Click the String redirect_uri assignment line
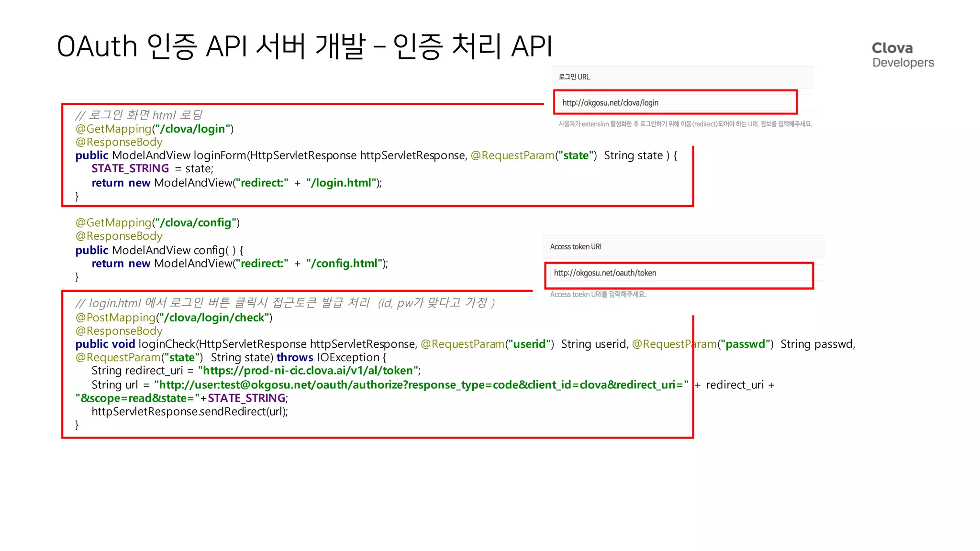This screenshot has width=980, height=551. 256,371
